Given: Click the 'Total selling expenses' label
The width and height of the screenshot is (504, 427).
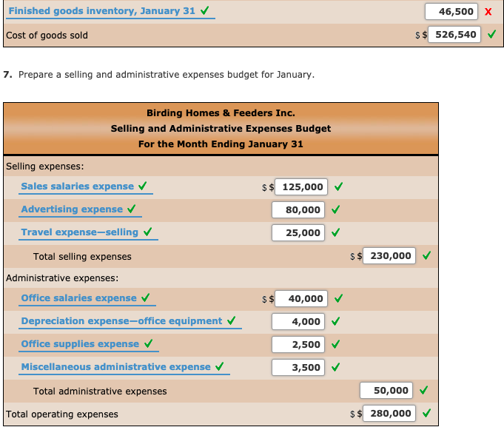Looking at the screenshot, I should pyautogui.click(x=82, y=256).
